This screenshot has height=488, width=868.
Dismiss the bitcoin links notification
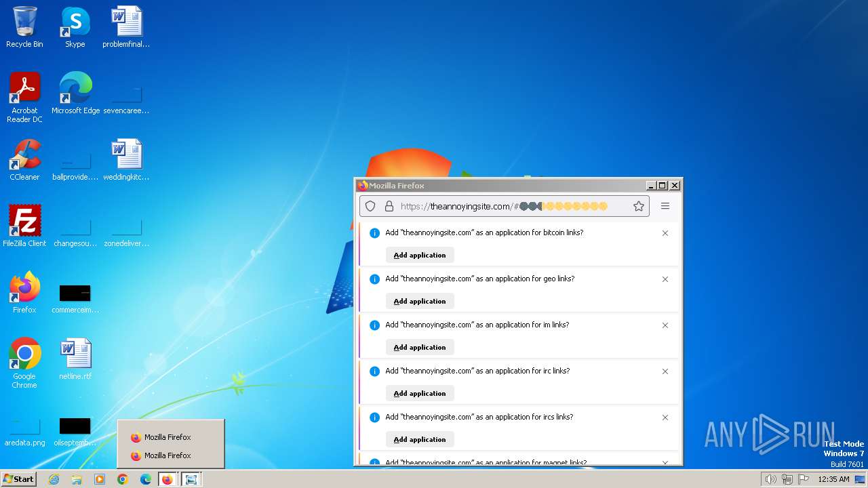point(665,233)
